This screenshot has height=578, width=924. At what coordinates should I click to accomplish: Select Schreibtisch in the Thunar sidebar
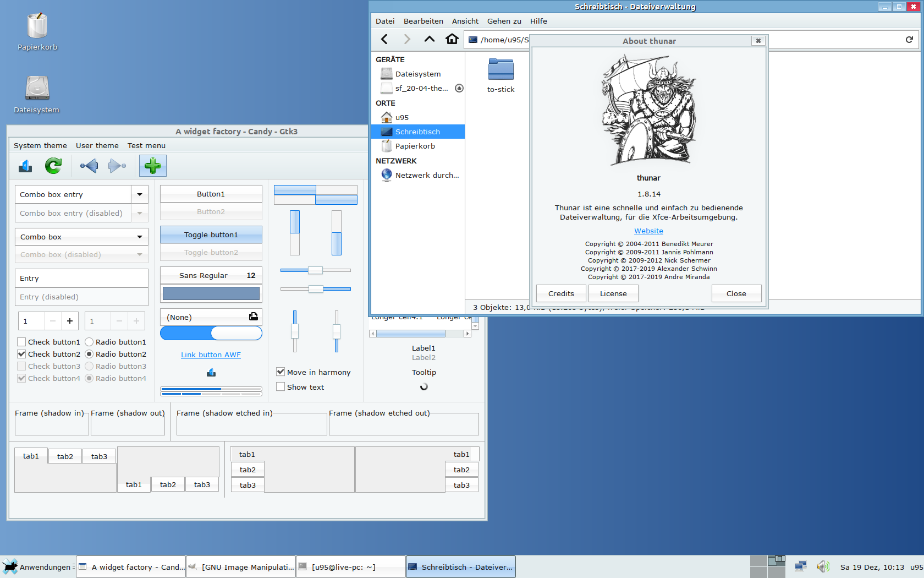418,132
